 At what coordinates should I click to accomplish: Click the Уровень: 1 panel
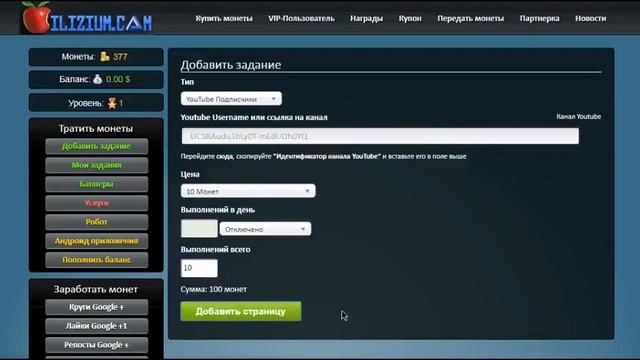(x=96, y=103)
